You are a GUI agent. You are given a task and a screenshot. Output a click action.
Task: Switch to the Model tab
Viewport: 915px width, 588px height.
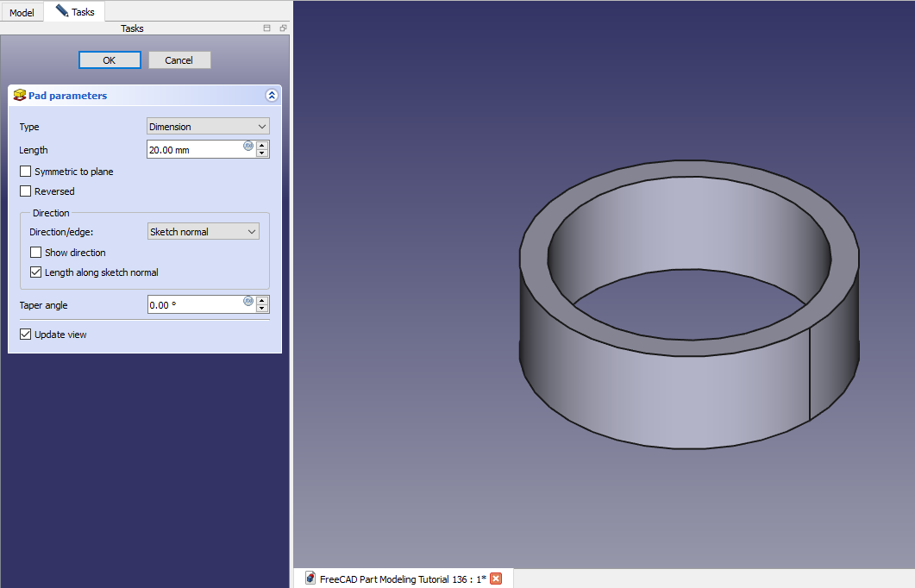click(x=22, y=13)
